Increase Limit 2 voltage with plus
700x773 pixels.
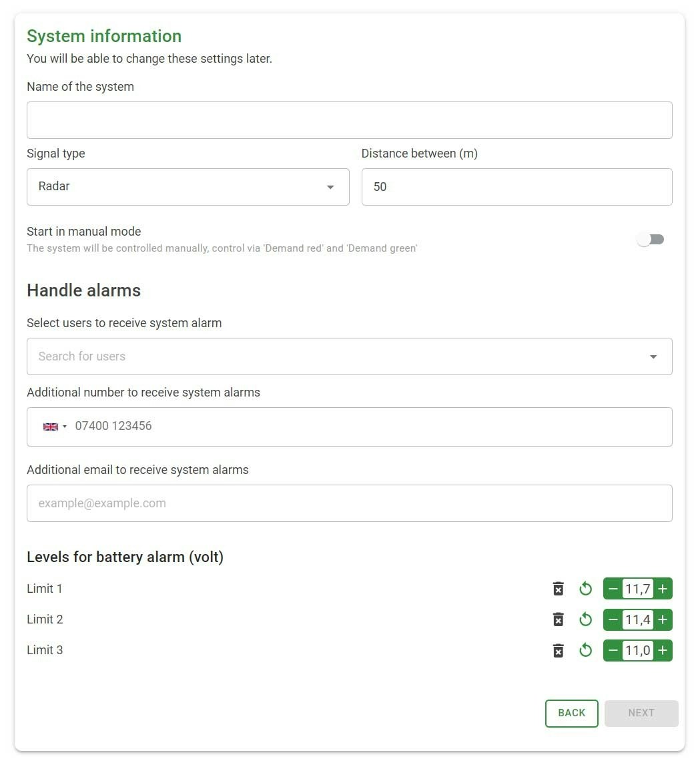tap(663, 619)
